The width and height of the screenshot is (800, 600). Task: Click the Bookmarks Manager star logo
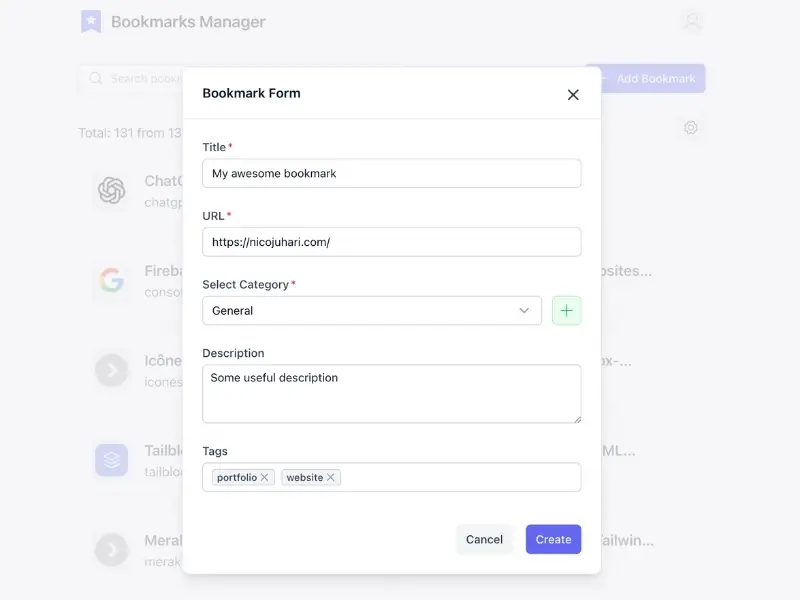coord(91,21)
